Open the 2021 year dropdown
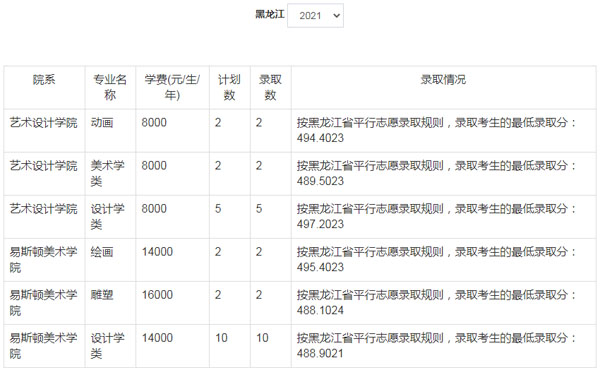This screenshot has height=370, width=600. point(315,16)
